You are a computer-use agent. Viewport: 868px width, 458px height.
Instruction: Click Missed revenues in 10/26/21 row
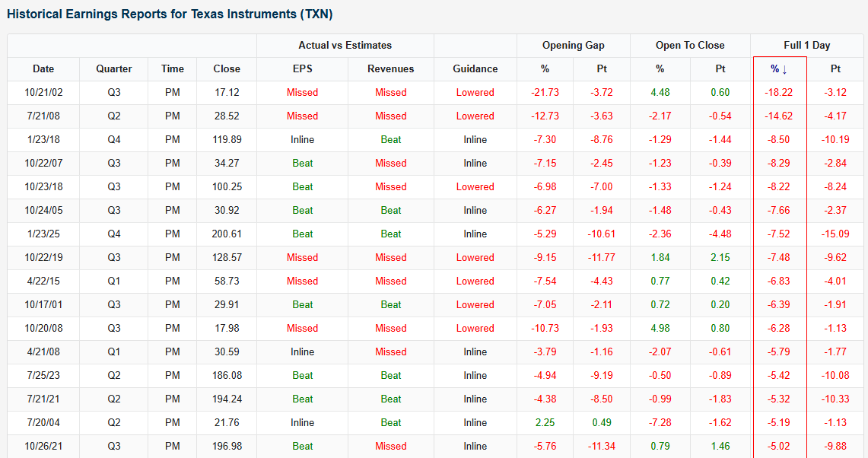[x=390, y=446]
